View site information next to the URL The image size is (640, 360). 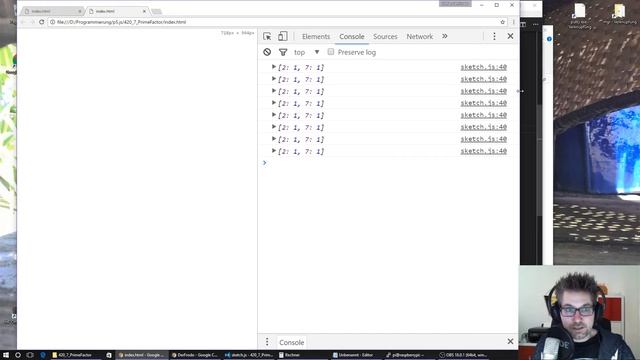click(52, 22)
